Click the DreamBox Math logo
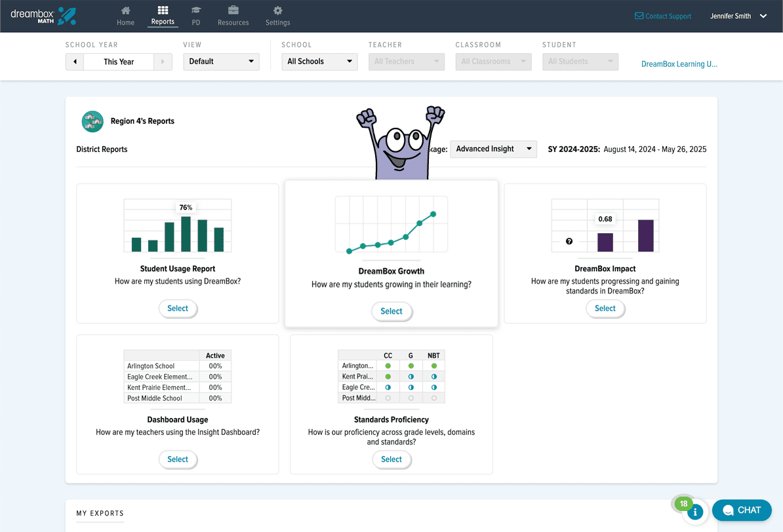Screen dimensions: 783x532 pyautogui.click(x=43, y=15)
